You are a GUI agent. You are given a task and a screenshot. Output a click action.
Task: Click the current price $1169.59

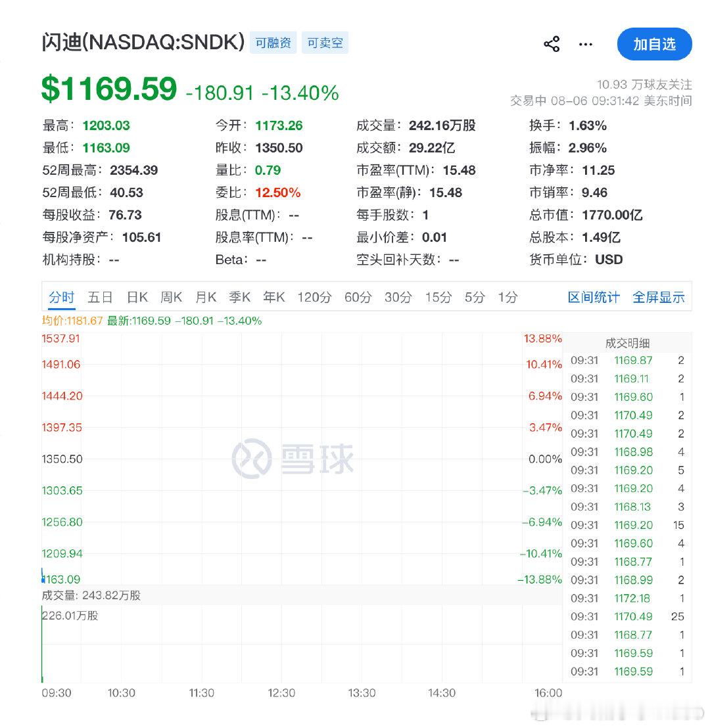click(x=109, y=89)
